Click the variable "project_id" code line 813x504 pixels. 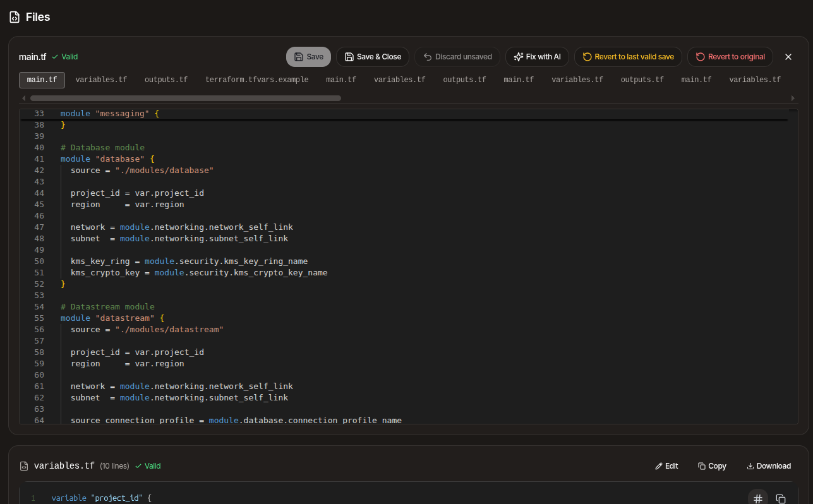click(102, 498)
